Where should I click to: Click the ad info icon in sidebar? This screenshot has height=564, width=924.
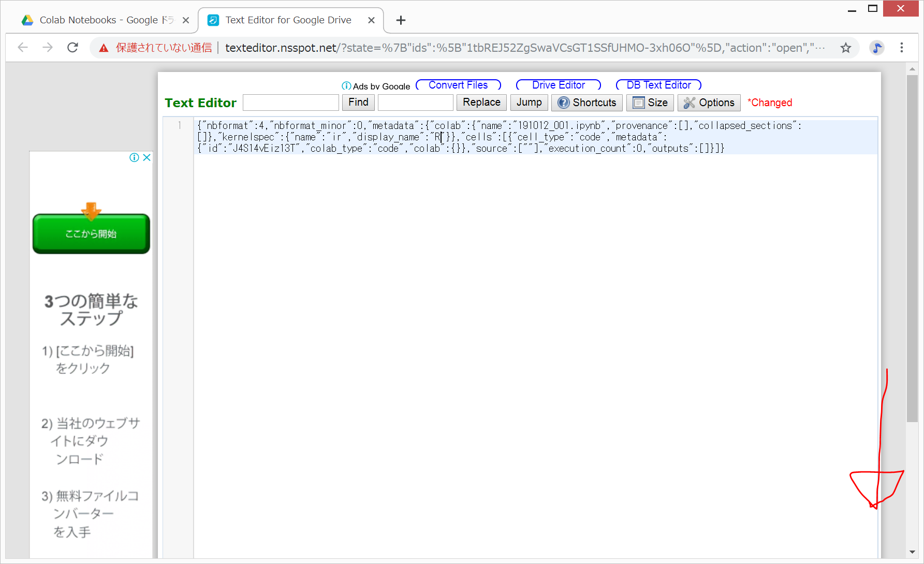coord(134,157)
